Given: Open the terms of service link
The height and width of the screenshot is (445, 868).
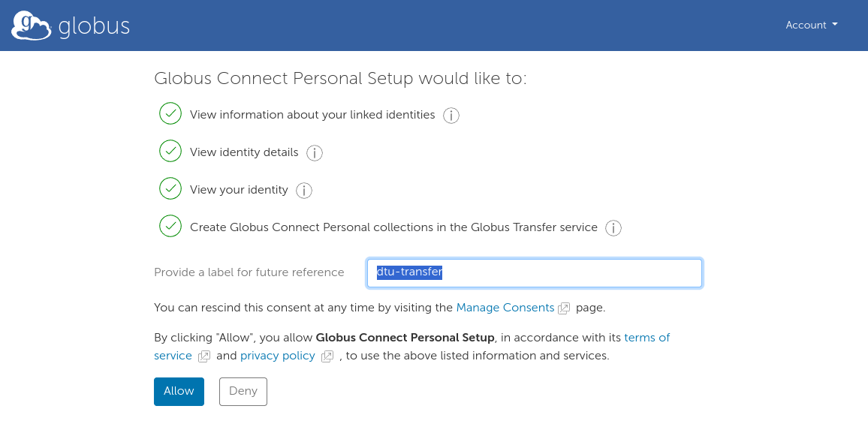Looking at the screenshot, I should point(646,338).
